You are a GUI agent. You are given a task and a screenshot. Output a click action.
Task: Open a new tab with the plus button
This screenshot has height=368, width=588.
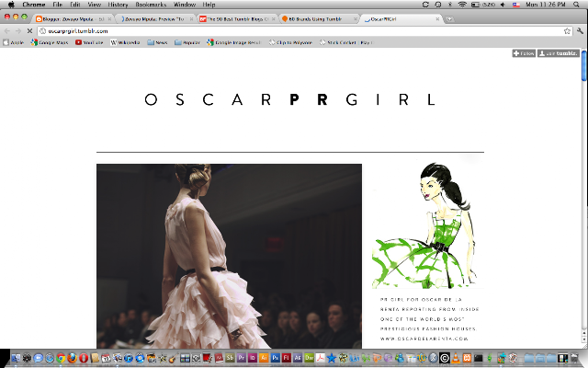[x=449, y=19]
